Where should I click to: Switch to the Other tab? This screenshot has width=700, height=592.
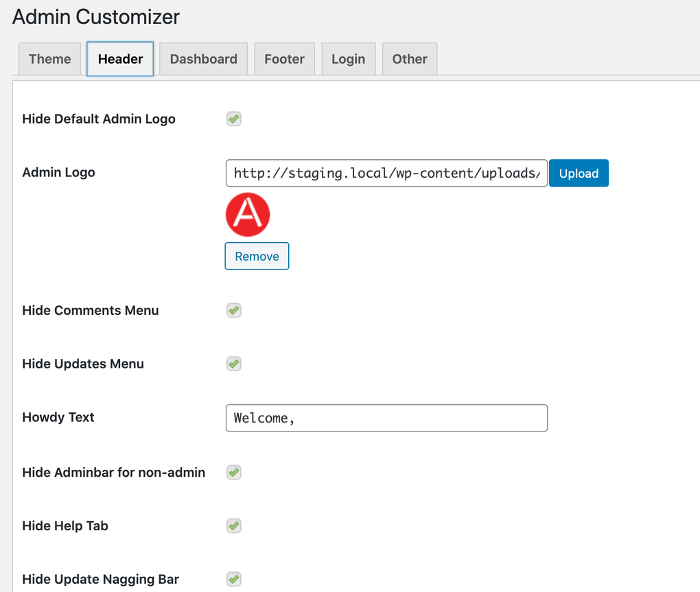[409, 59]
